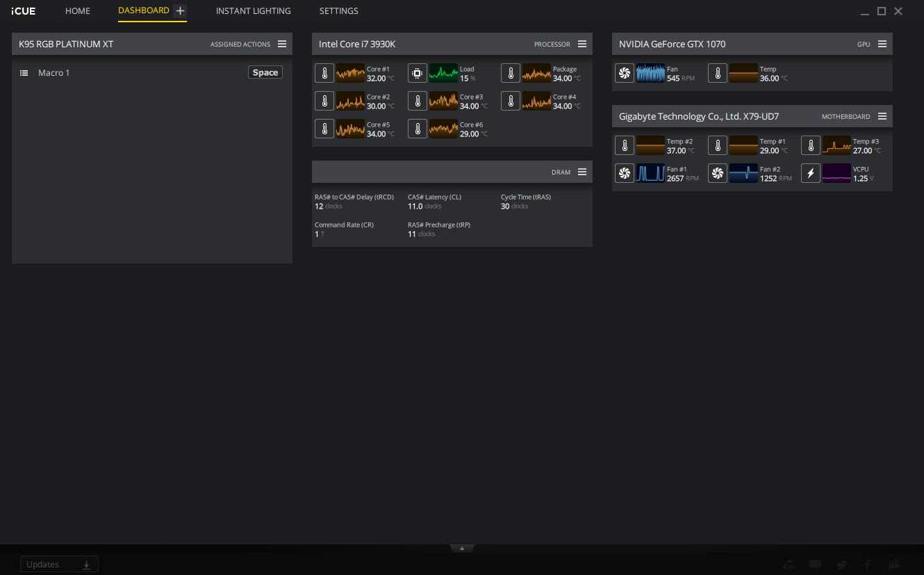Click the motherboard Fan #2 icon

click(x=718, y=173)
